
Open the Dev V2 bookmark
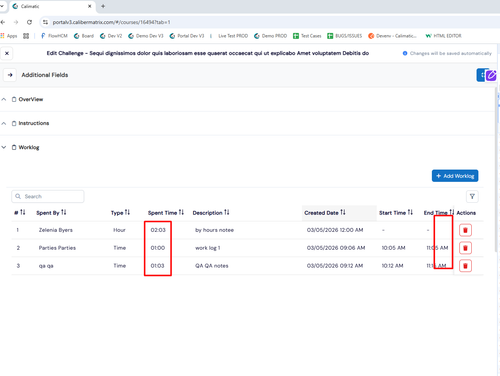click(x=111, y=36)
